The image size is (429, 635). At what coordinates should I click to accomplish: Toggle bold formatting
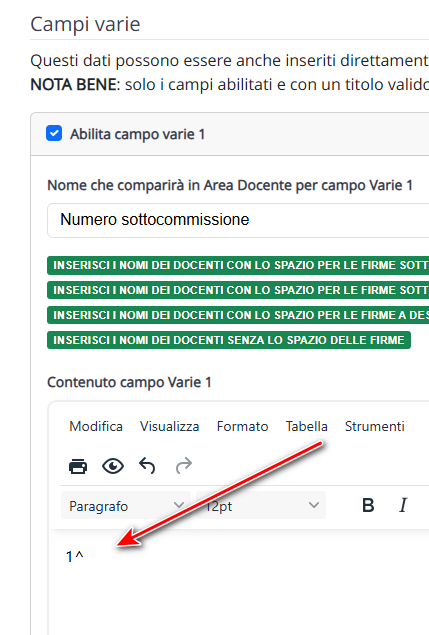tap(368, 505)
